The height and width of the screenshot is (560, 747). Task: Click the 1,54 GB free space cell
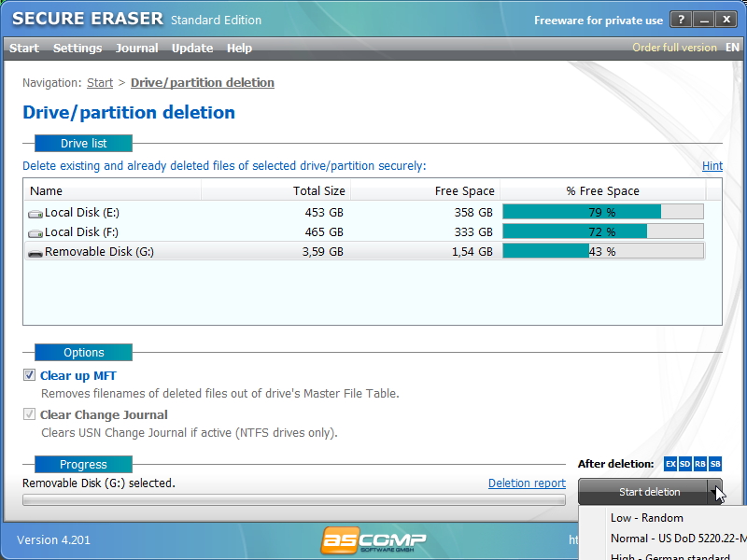point(472,251)
